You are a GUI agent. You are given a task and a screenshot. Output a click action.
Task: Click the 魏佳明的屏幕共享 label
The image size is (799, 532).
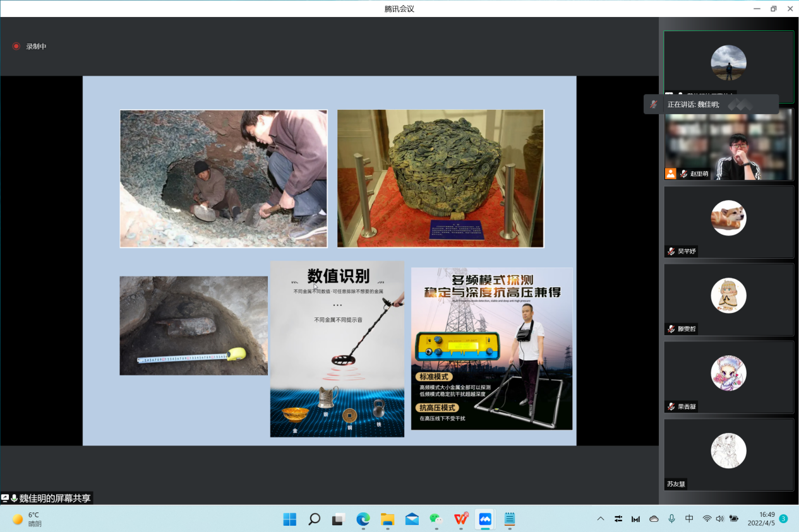click(55, 498)
